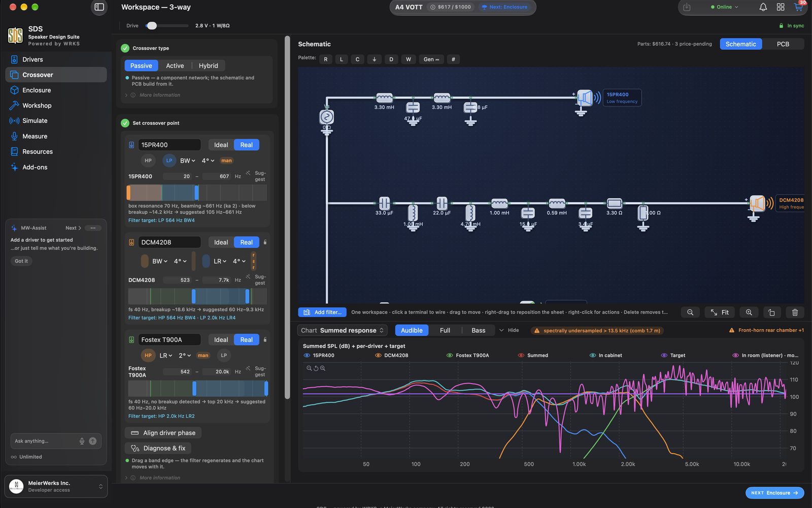Toggle the Summed curve visibility

(x=521, y=356)
